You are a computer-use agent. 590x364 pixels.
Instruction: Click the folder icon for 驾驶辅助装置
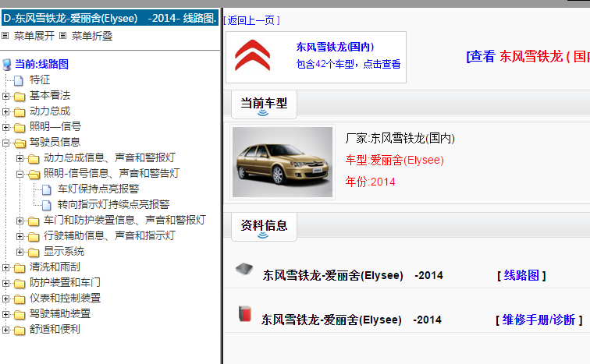tap(20, 314)
